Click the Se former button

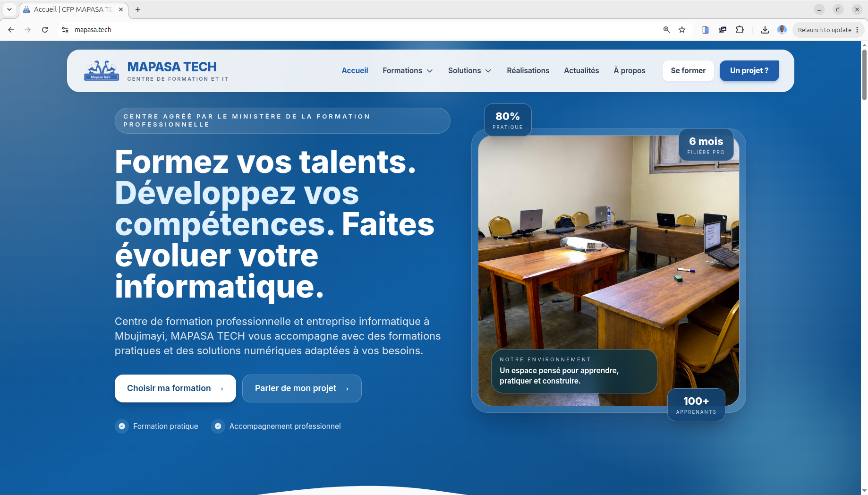tap(688, 70)
